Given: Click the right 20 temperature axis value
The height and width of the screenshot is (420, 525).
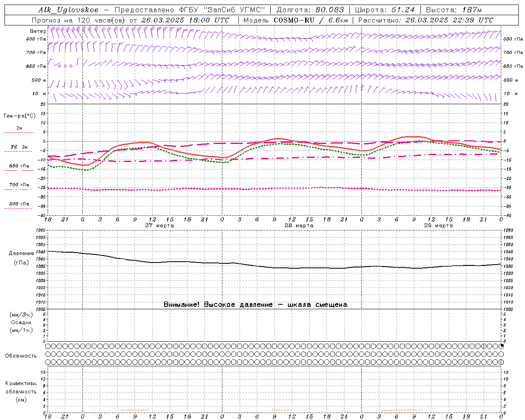Looking at the screenshot, I should (506, 104).
